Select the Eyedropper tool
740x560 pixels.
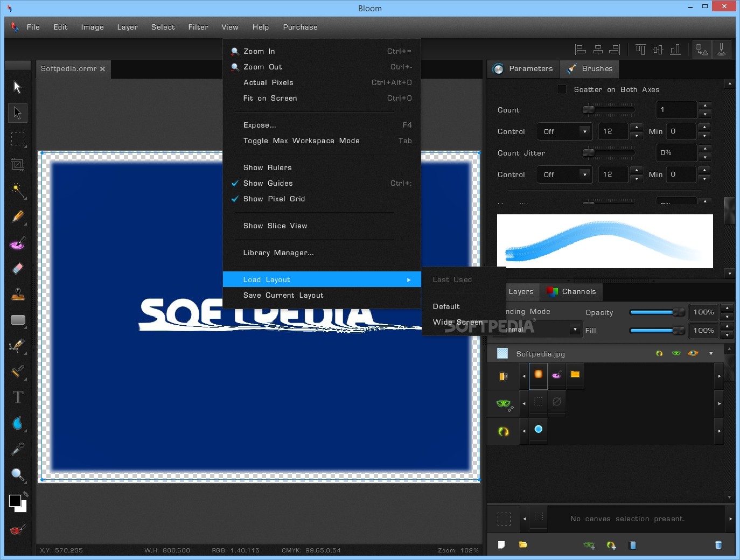point(18,449)
